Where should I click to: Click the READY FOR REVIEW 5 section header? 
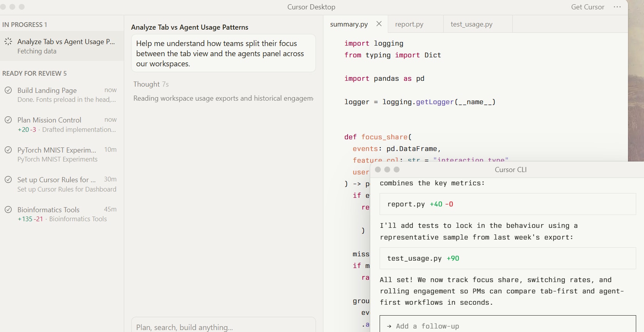pos(34,73)
